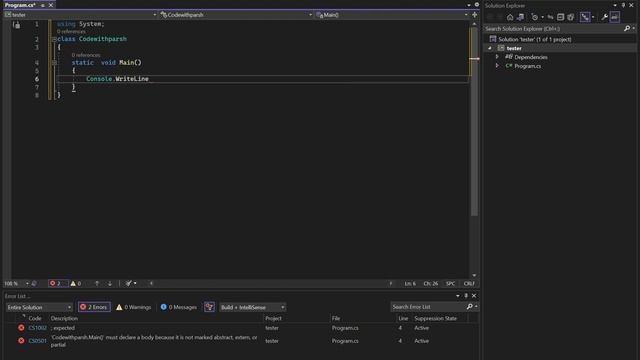Click the C# icon next to Program.cs
The height and width of the screenshot is (360, 640).
click(509, 66)
